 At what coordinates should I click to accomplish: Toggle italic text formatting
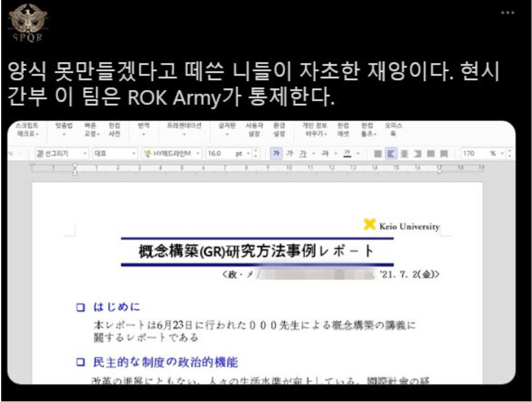290,154
